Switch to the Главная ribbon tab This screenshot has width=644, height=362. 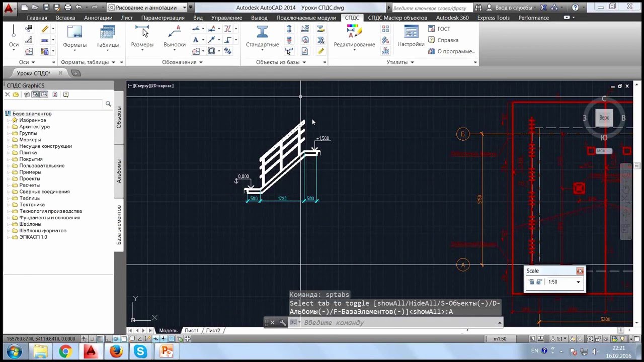tap(37, 18)
